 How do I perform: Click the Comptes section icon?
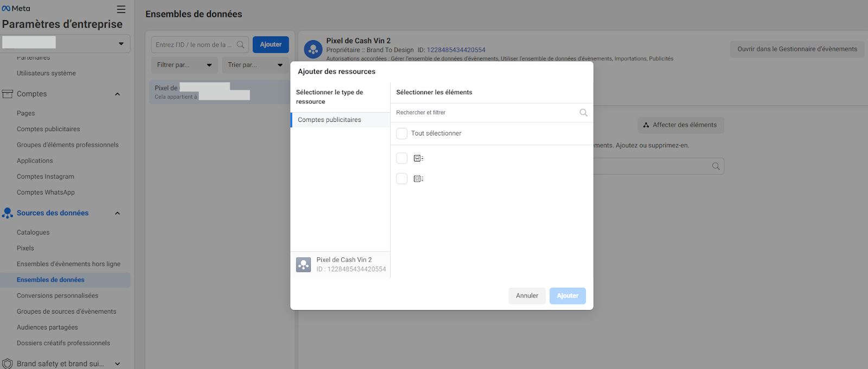click(x=8, y=94)
